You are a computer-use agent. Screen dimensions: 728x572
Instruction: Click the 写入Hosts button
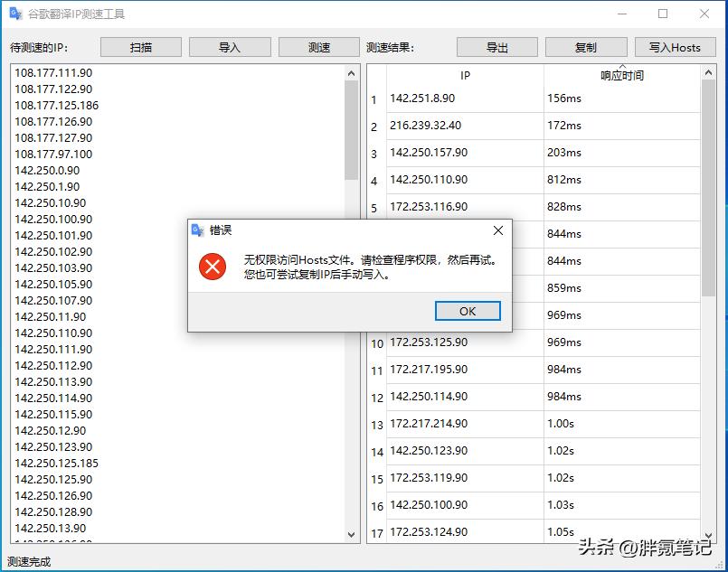pyautogui.click(x=675, y=46)
